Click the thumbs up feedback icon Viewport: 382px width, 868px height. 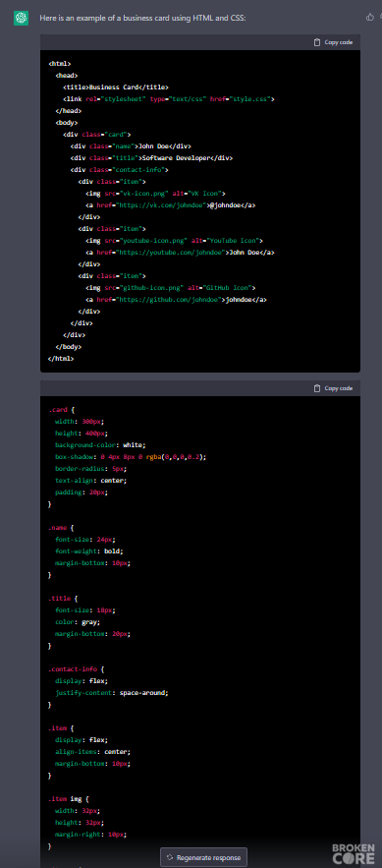(x=370, y=17)
